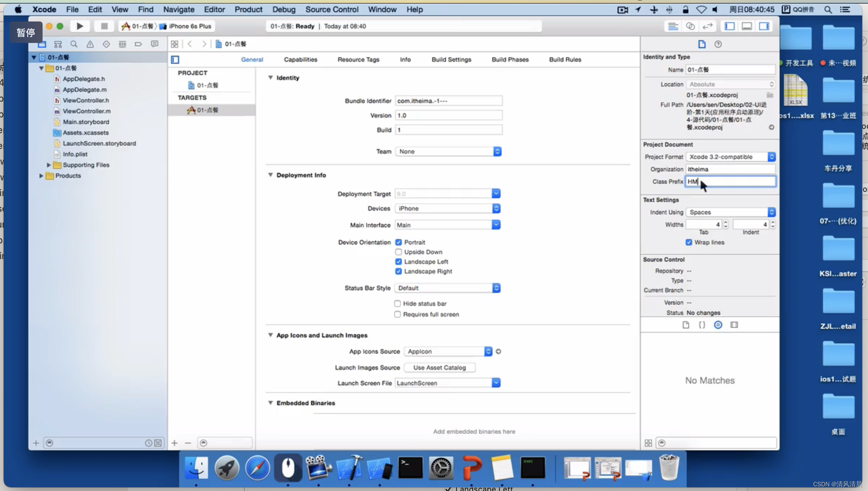Open the Breakpoint navigator icon

[x=138, y=44]
